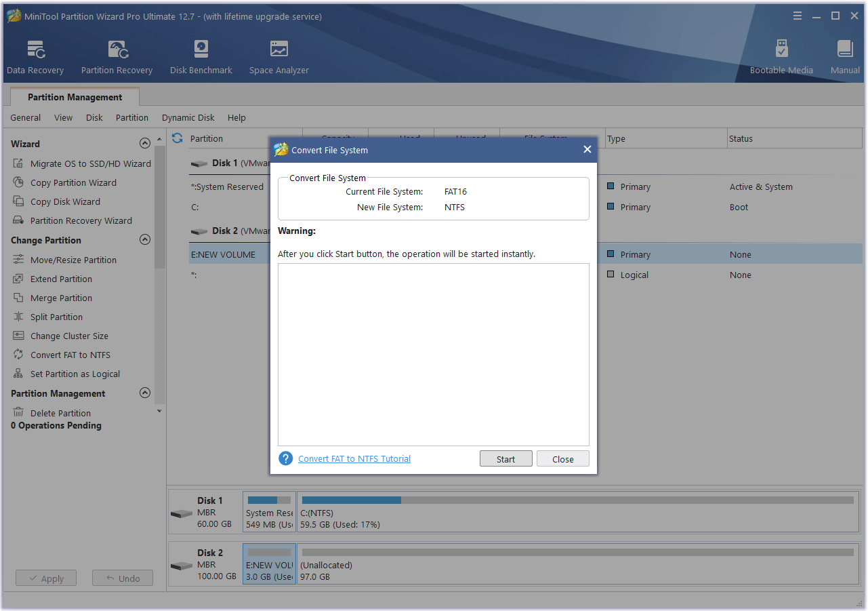Close the Convert File System dialog with X
This screenshot has width=868, height=611.
(587, 150)
